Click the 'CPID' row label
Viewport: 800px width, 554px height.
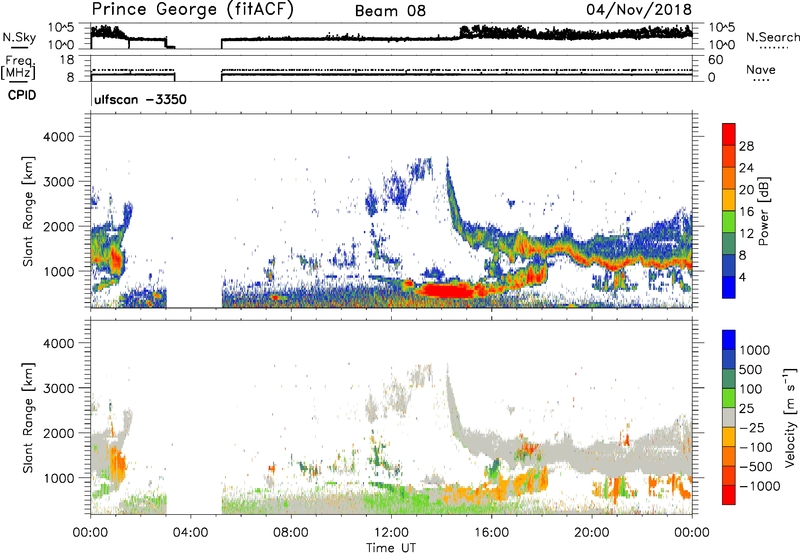pyautogui.click(x=22, y=95)
